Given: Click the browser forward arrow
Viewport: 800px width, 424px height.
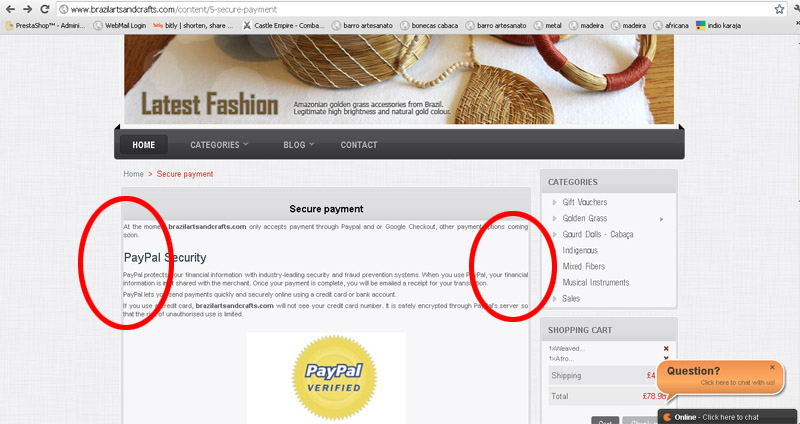Looking at the screenshot, I should 28,9.
